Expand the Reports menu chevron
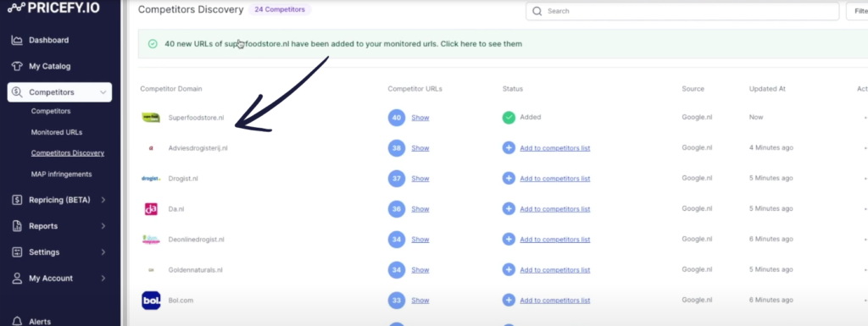 coord(103,226)
